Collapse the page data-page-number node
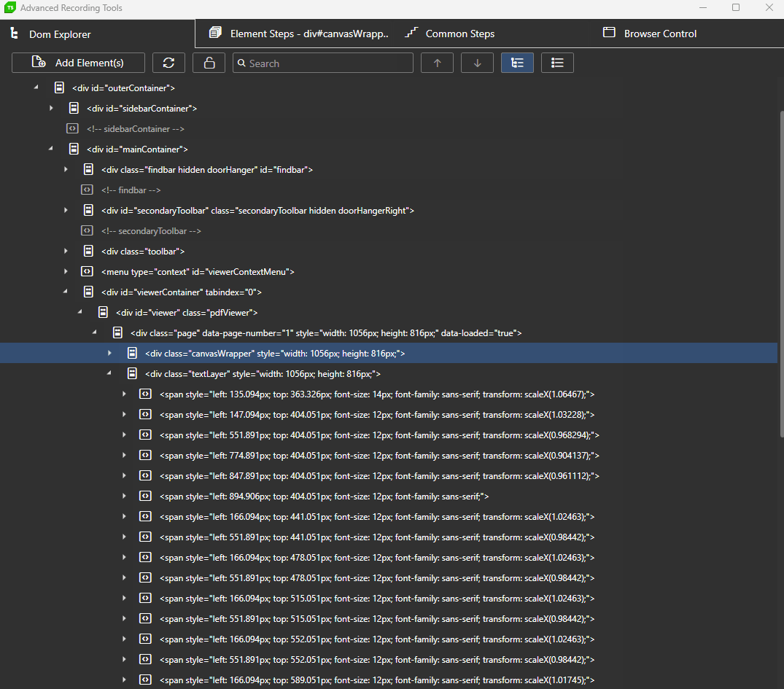 point(94,333)
